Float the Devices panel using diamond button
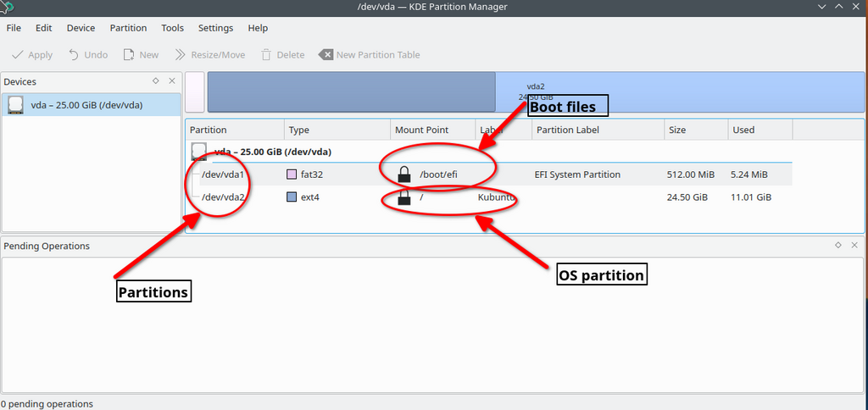The image size is (868, 410). click(156, 81)
